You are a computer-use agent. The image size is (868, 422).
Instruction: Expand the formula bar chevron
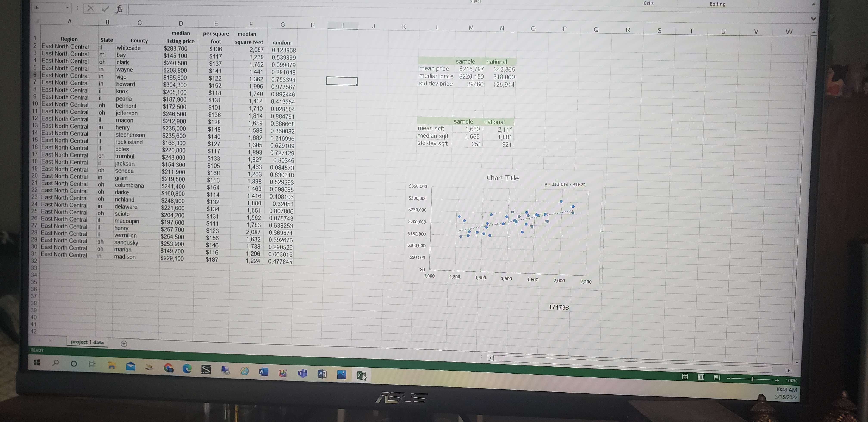813,19
